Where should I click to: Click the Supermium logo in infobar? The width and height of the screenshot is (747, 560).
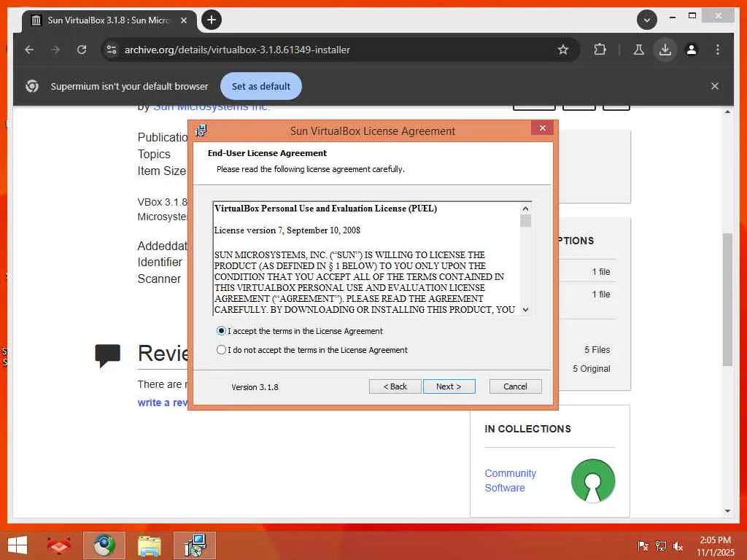(32, 86)
